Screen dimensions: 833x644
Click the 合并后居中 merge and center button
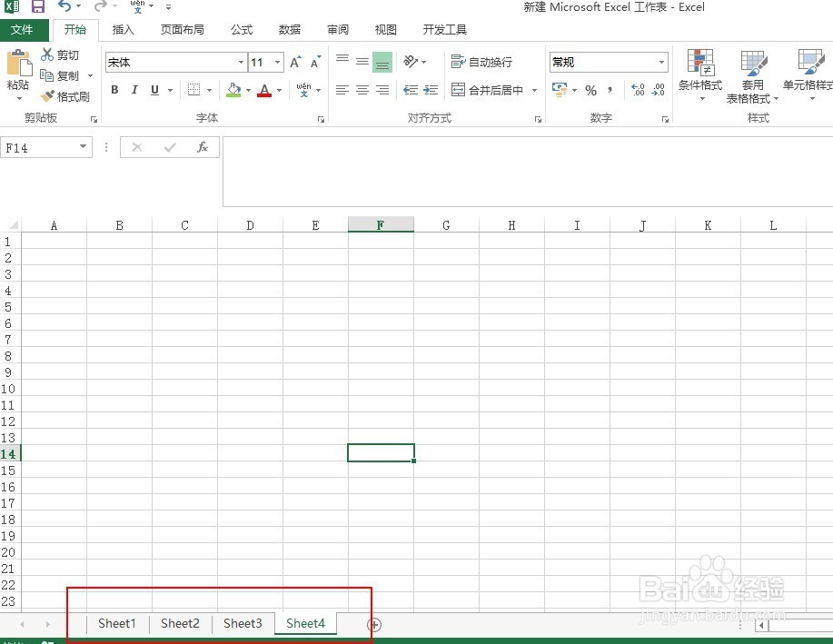(488, 90)
